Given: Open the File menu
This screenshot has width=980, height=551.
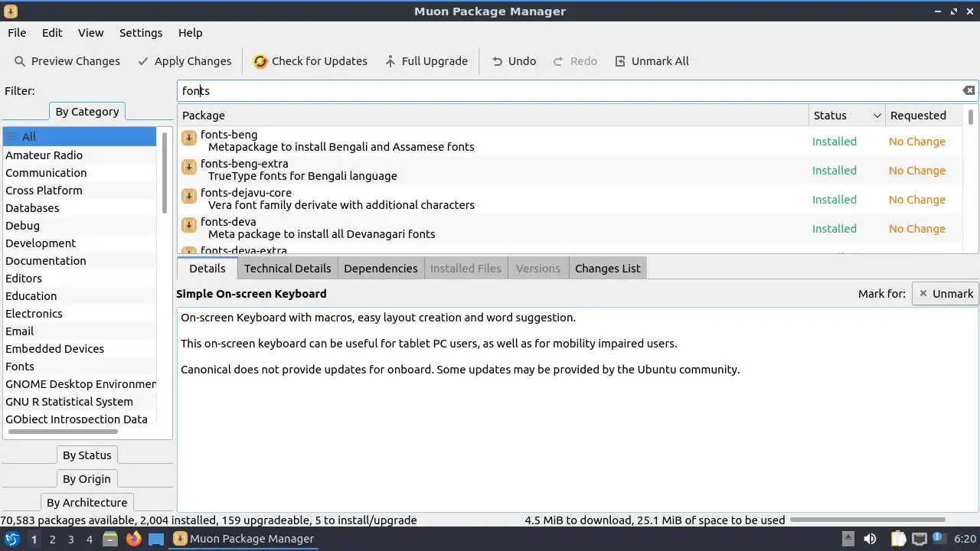Looking at the screenshot, I should [17, 33].
